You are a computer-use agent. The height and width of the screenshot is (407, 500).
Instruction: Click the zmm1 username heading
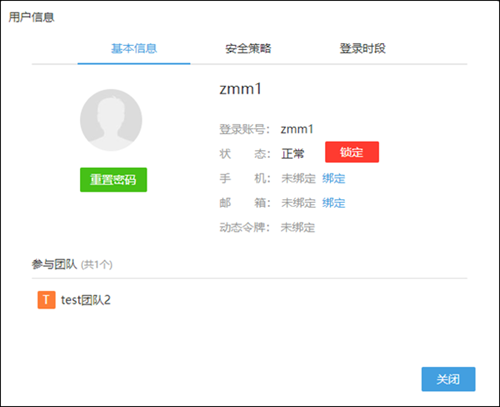click(240, 89)
